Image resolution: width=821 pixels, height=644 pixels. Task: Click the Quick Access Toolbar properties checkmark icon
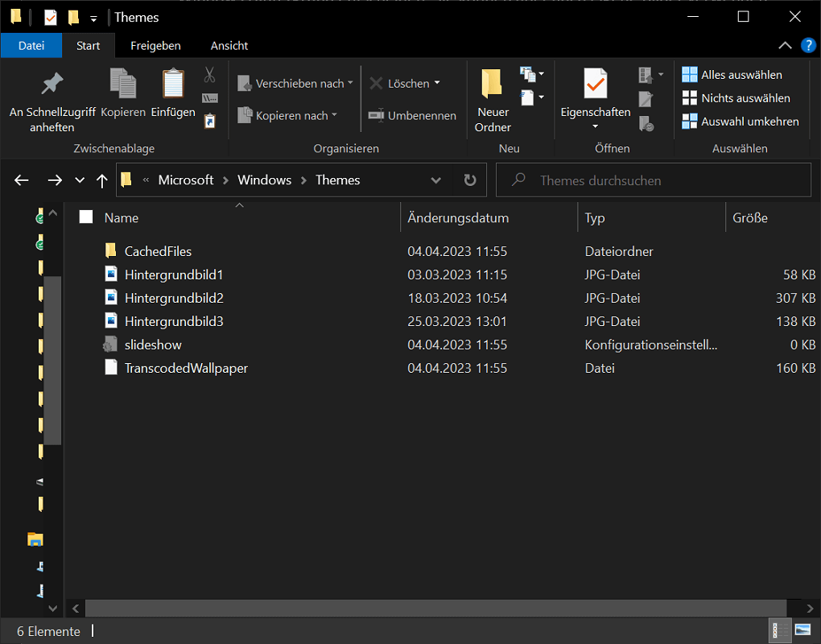tap(50, 18)
